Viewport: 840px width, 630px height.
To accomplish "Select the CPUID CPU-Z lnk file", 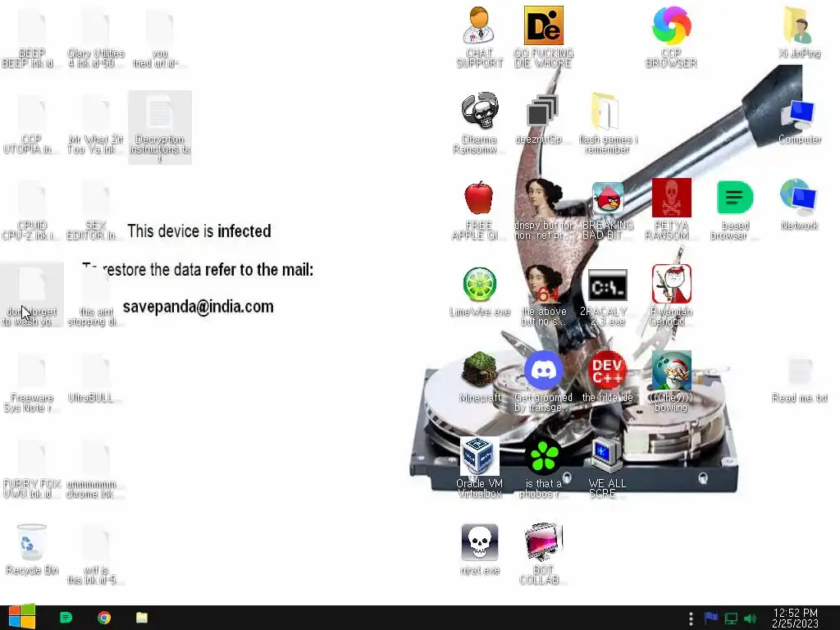I will pos(32,210).
